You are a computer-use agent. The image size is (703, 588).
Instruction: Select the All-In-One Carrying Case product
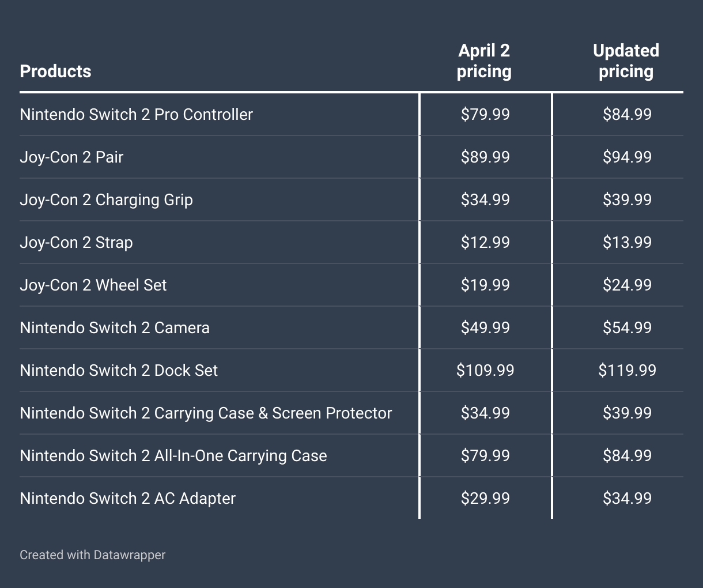(x=173, y=455)
